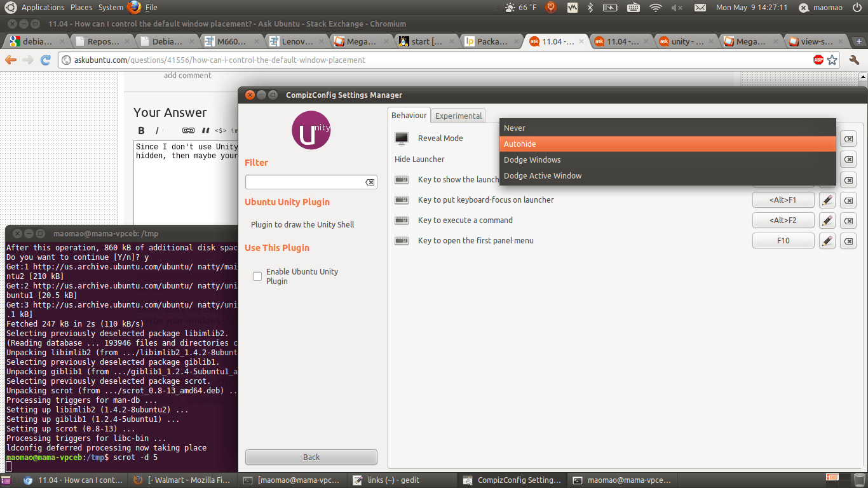The width and height of the screenshot is (868, 488).
Task: Click the Chromium address bar URL
Action: pyautogui.click(x=220, y=60)
